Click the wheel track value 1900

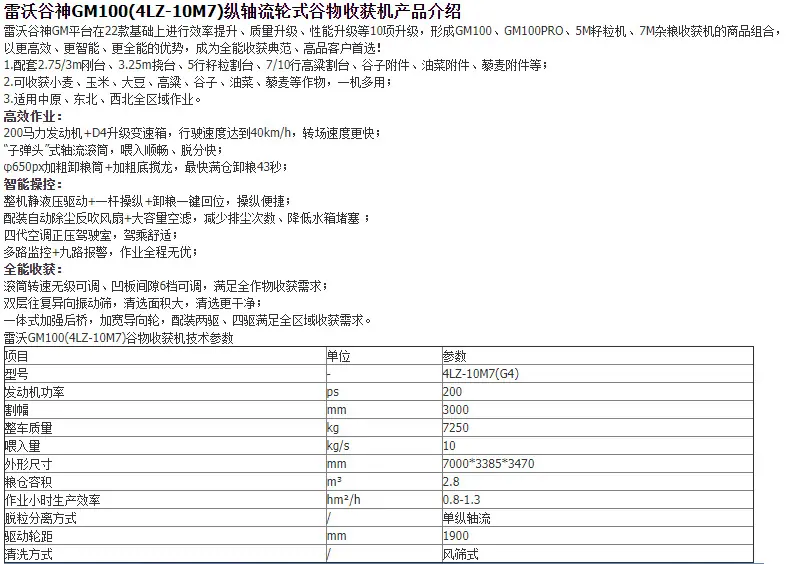pos(456,536)
